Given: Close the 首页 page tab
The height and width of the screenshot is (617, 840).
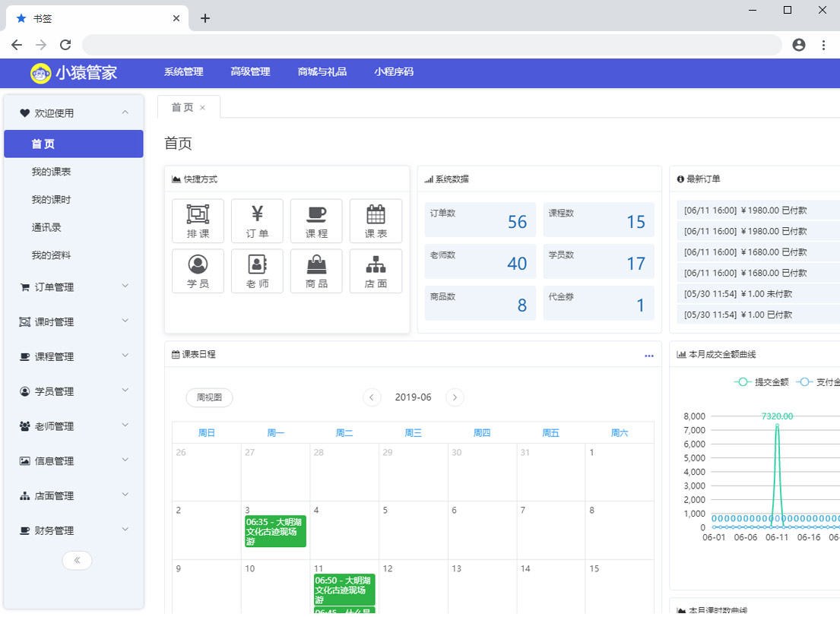Looking at the screenshot, I should [202, 108].
